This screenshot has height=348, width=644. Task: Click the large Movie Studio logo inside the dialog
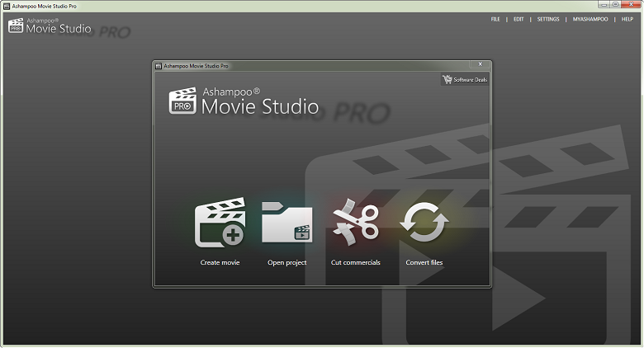point(244,101)
